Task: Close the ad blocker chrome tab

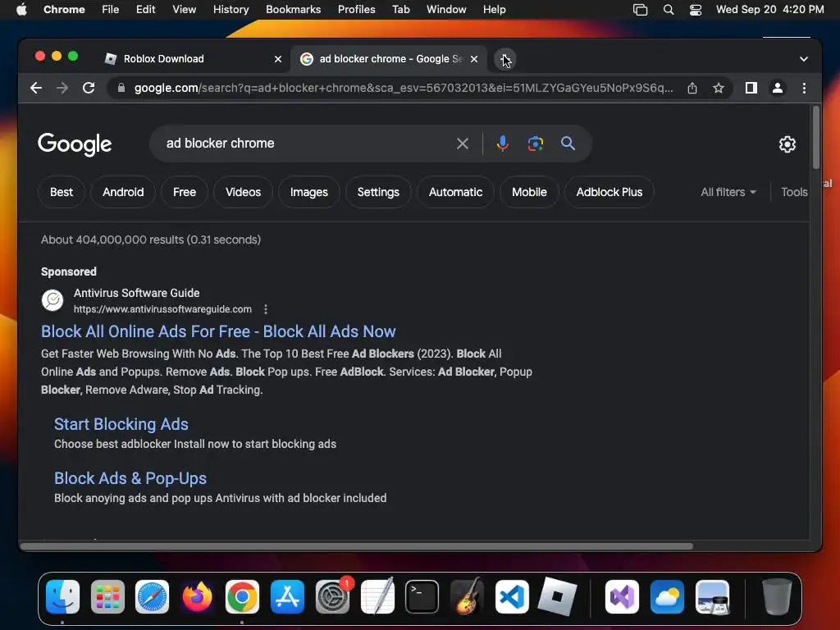Action: click(473, 59)
